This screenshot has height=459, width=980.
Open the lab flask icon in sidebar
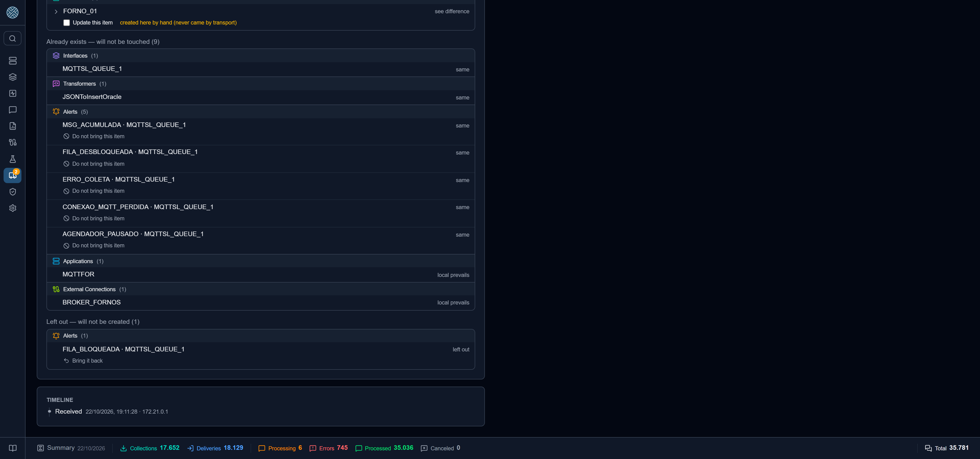tap(13, 159)
